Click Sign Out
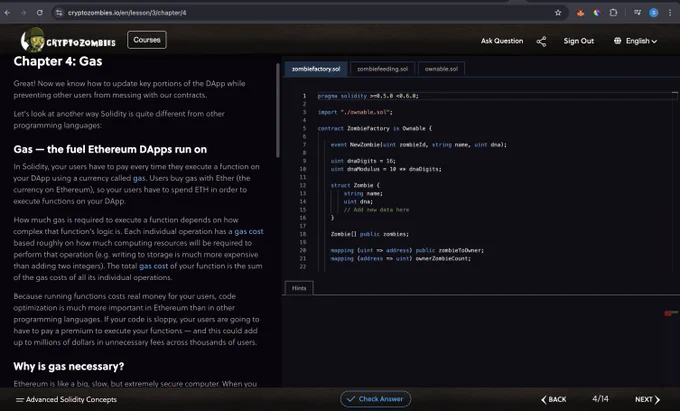 579,41
